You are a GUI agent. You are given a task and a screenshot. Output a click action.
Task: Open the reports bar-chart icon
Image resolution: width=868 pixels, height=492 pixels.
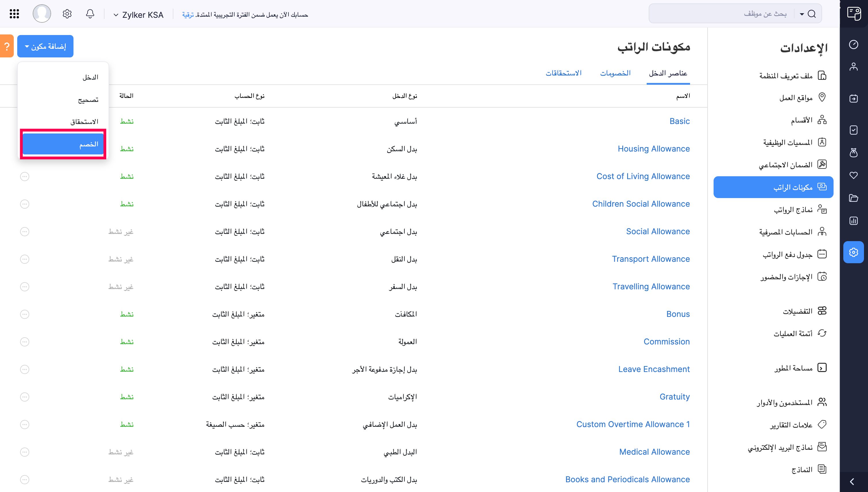(854, 221)
